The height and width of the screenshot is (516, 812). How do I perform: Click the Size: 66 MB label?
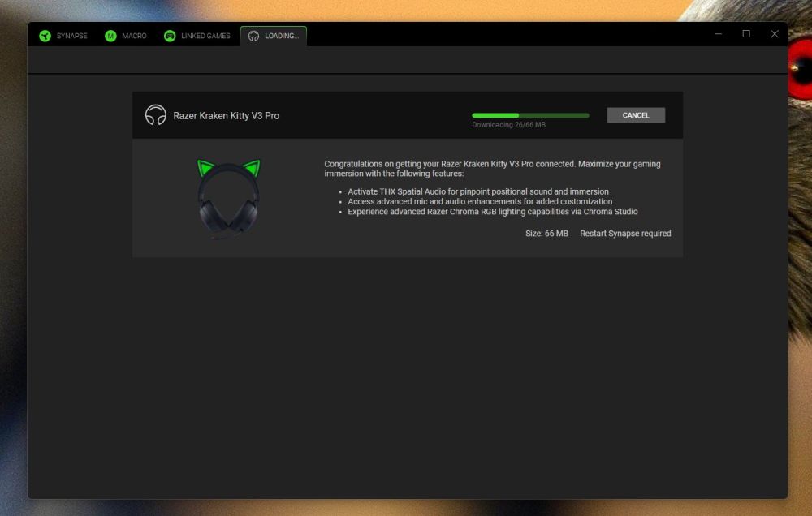coord(546,234)
